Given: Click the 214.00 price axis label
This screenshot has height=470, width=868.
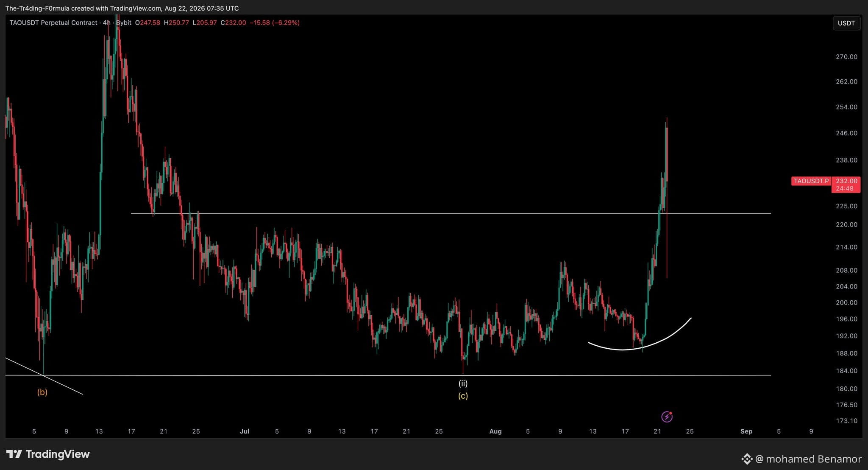Looking at the screenshot, I should pos(846,247).
